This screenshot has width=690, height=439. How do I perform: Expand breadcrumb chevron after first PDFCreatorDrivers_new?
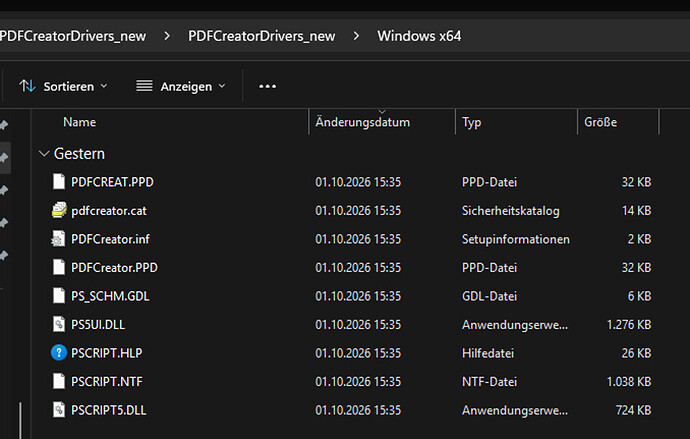(x=167, y=36)
